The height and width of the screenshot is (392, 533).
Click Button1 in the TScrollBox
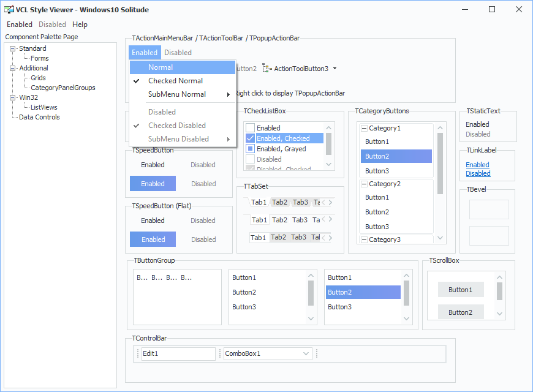click(x=461, y=290)
